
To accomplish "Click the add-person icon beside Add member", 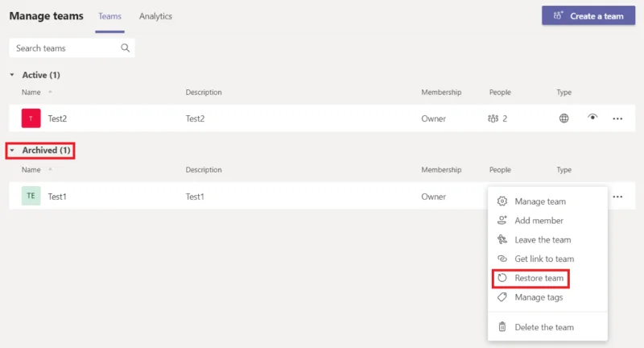I will (x=502, y=220).
